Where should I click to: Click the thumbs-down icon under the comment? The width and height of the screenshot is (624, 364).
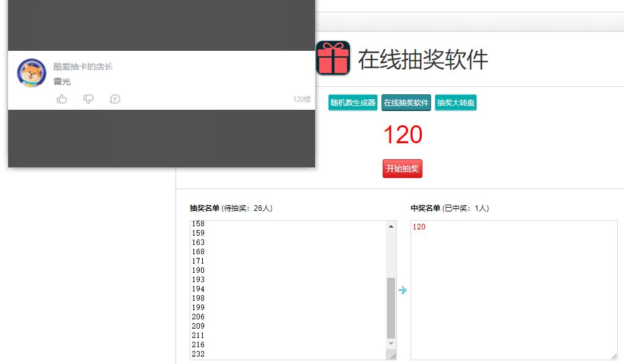click(88, 99)
